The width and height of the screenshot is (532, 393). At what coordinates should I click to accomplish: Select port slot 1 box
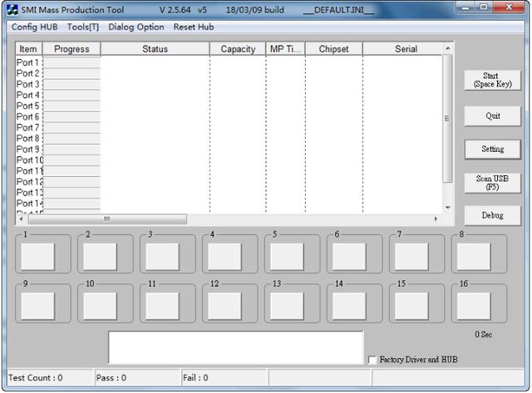pyautogui.click(x=37, y=257)
